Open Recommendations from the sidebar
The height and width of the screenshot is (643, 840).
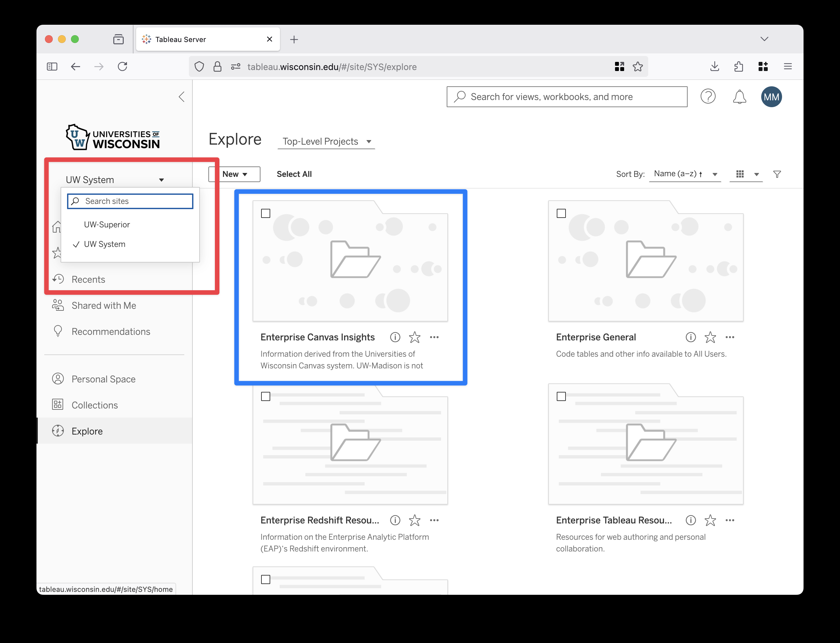click(111, 332)
